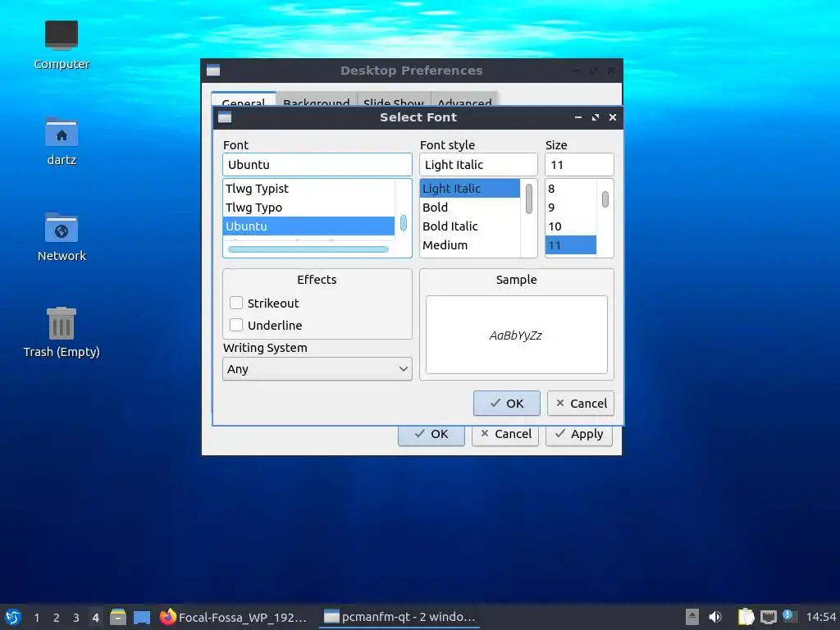Click the AaBbYyZz sample preview box
The width and height of the screenshot is (840, 630).
517,335
